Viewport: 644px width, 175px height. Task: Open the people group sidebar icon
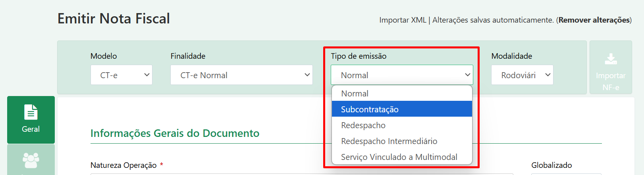click(x=31, y=160)
